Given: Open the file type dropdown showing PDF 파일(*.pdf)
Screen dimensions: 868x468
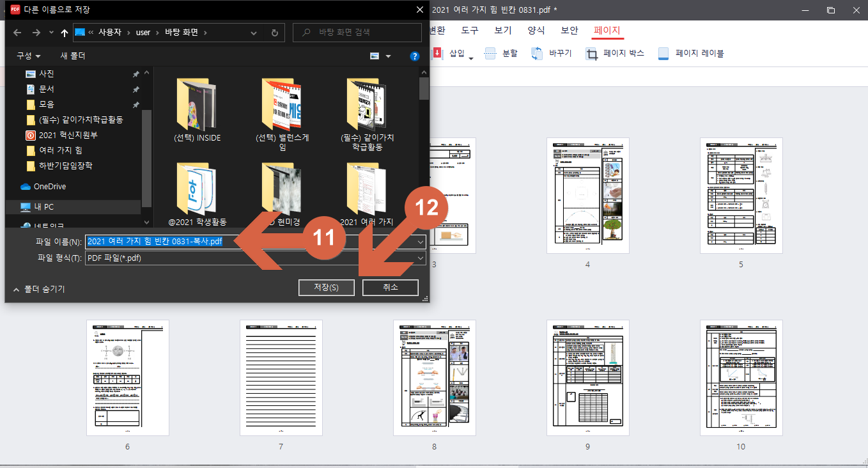Looking at the screenshot, I should [421, 258].
